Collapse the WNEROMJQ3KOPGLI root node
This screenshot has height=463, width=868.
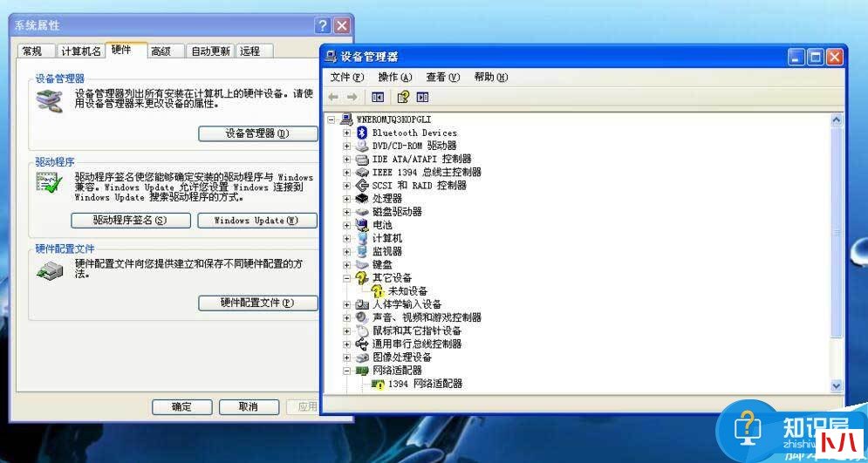331,119
